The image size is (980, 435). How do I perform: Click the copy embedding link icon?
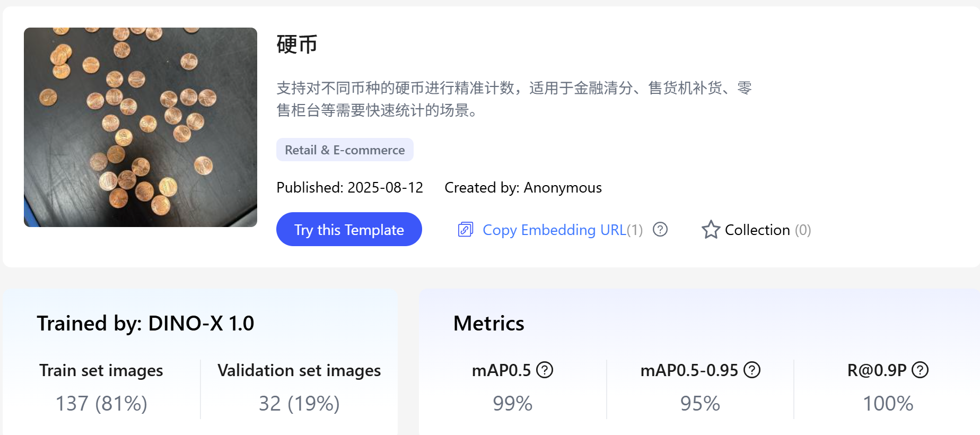(466, 230)
